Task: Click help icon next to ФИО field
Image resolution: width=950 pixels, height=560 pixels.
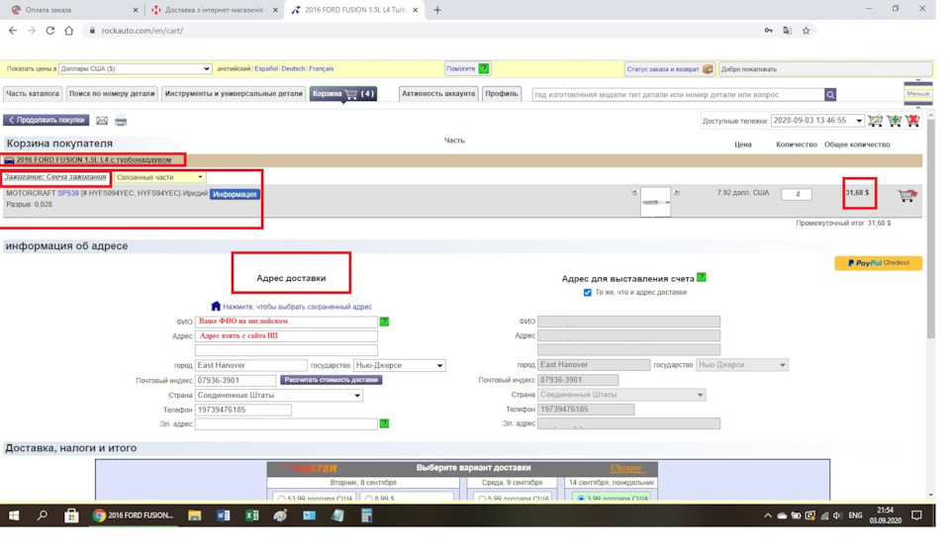Action: 384,322
